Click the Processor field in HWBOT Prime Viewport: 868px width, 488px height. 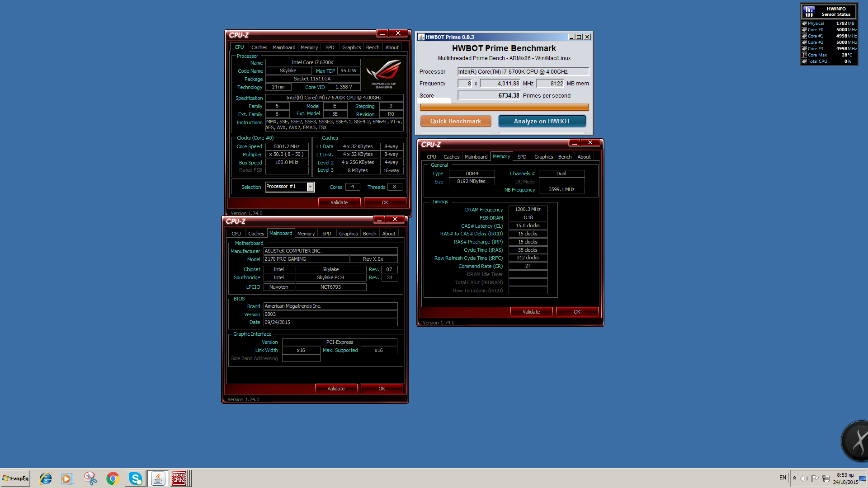click(523, 71)
